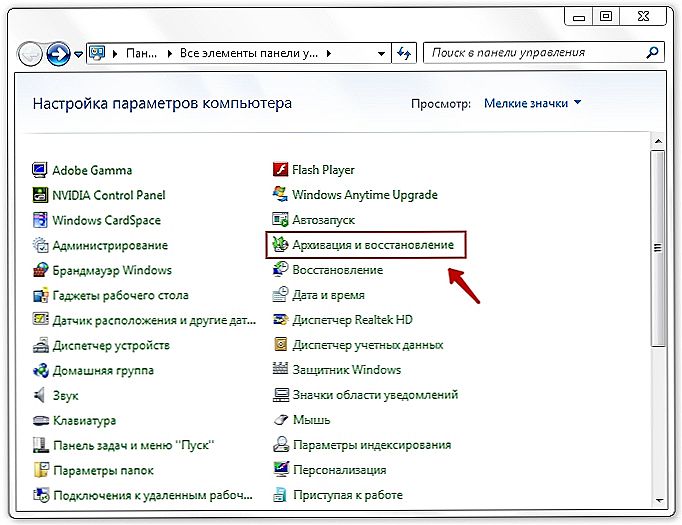Open the Датчик расположения icon

coord(40,320)
